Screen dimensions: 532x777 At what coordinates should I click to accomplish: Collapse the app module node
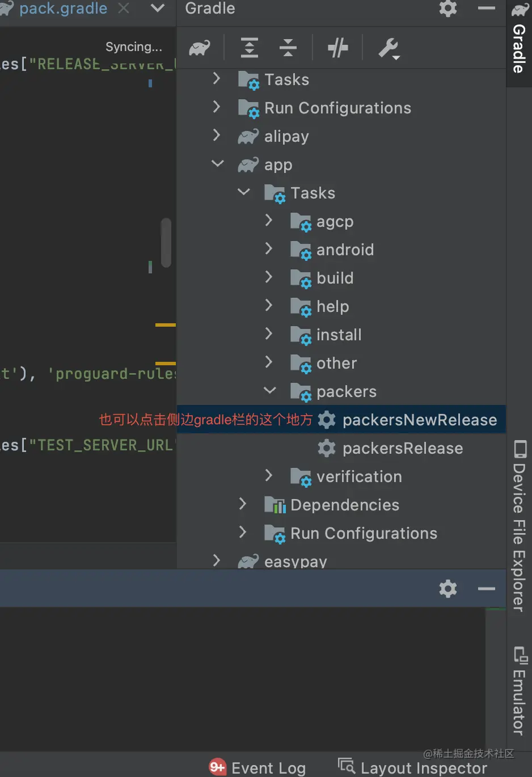pos(217,164)
